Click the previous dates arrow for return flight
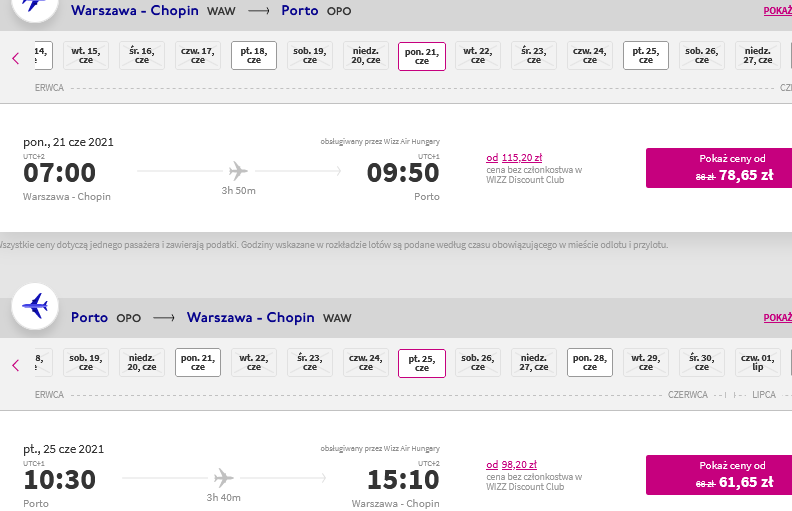This screenshot has height=511, width=792. pyautogui.click(x=16, y=366)
